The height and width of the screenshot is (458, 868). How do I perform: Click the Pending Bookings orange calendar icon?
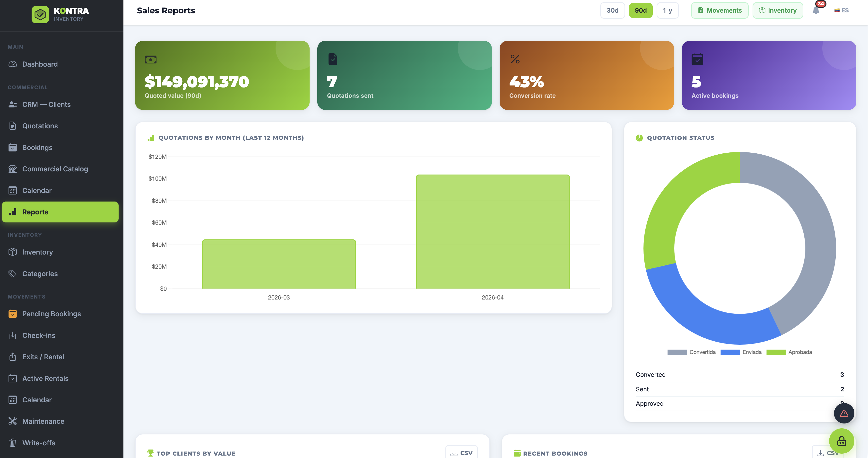[13, 314]
